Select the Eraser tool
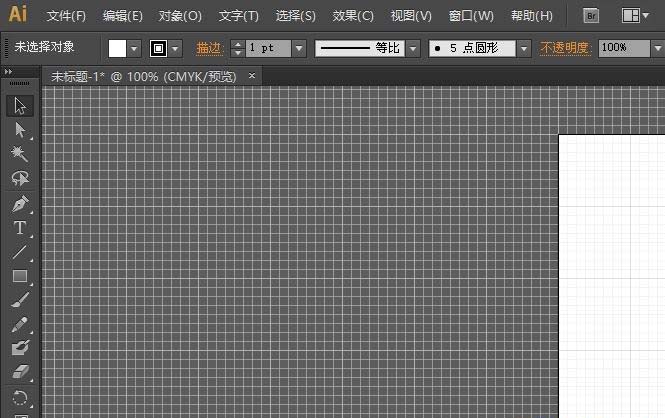Screen dimensions: 665x418 point(20,372)
